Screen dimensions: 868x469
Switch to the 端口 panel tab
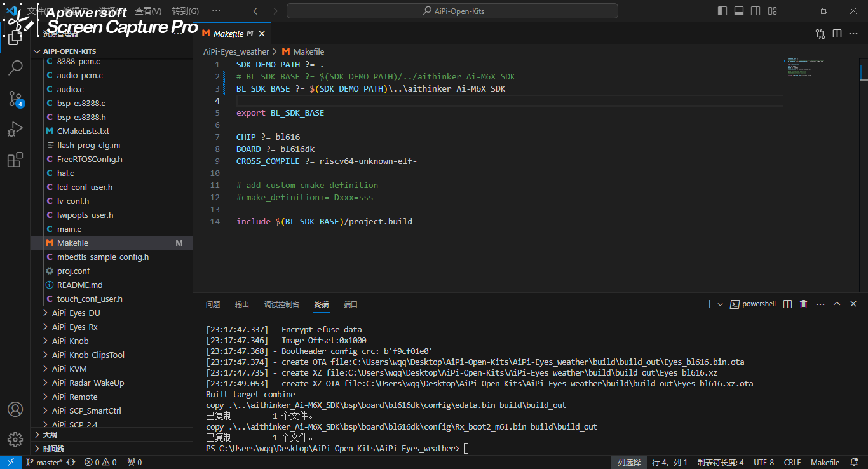pyautogui.click(x=351, y=304)
